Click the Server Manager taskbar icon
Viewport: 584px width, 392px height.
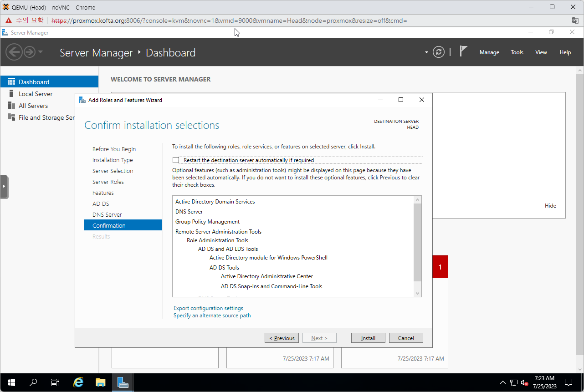pyautogui.click(x=123, y=382)
